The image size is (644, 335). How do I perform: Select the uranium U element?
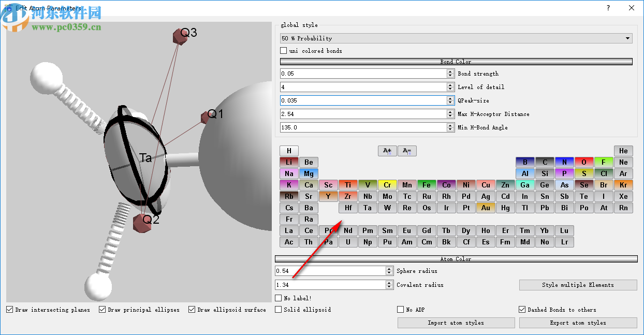point(348,242)
